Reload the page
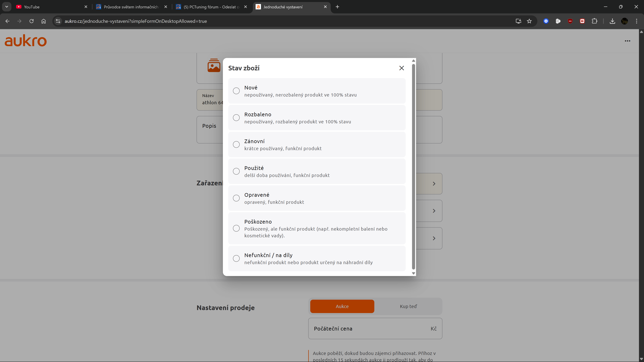644x362 pixels. tap(32, 21)
